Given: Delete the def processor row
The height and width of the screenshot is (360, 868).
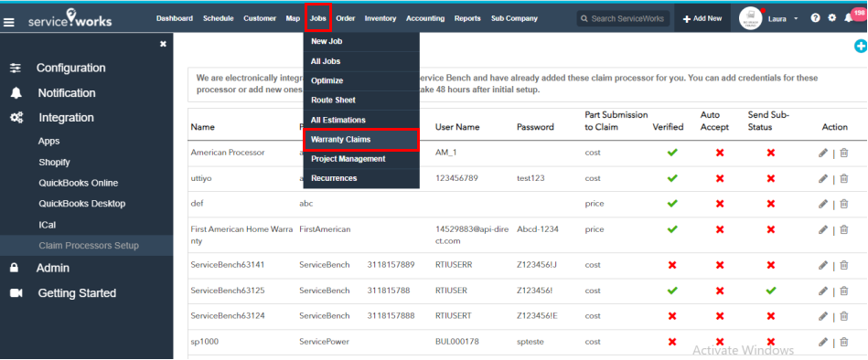Looking at the screenshot, I should click(843, 204).
